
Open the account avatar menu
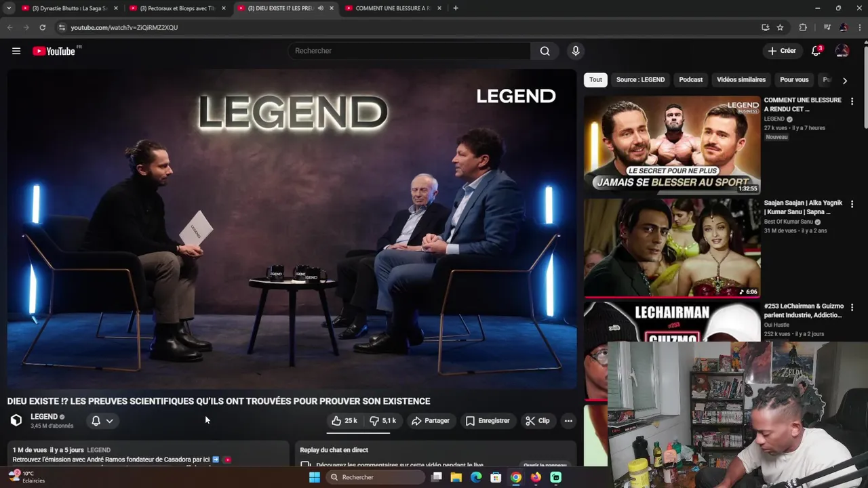pyautogui.click(x=842, y=51)
